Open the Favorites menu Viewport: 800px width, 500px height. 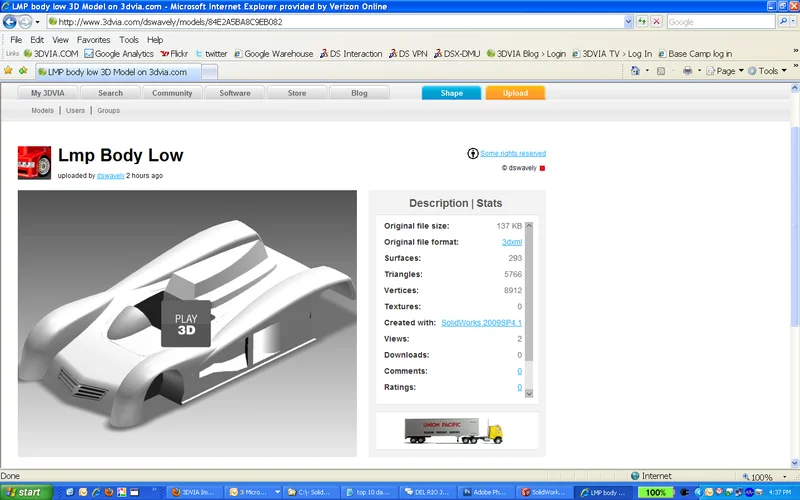click(94, 40)
